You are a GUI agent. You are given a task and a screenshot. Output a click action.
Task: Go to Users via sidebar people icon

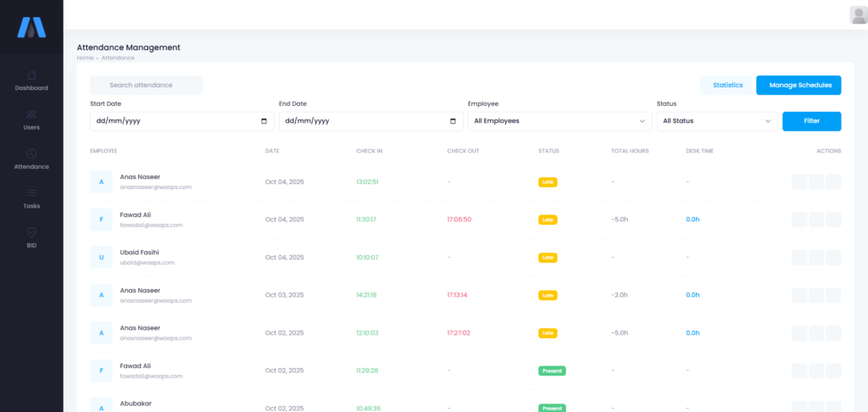(x=31, y=114)
